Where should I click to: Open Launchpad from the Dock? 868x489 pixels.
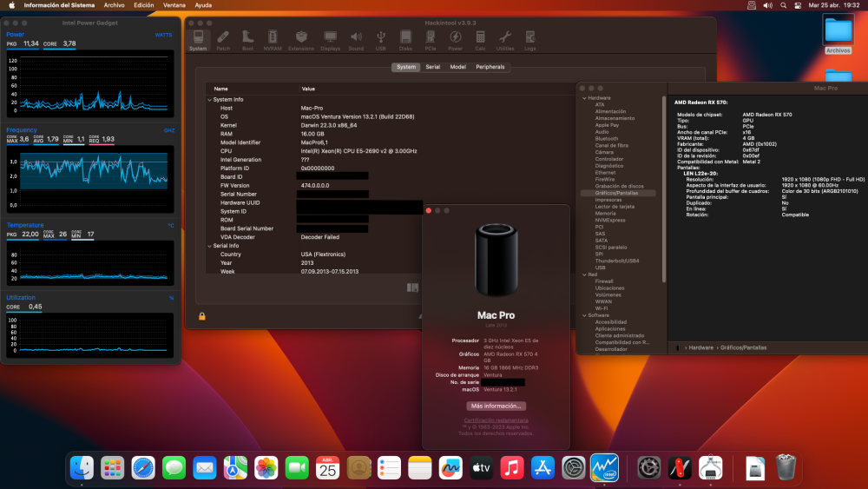coord(112,468)
